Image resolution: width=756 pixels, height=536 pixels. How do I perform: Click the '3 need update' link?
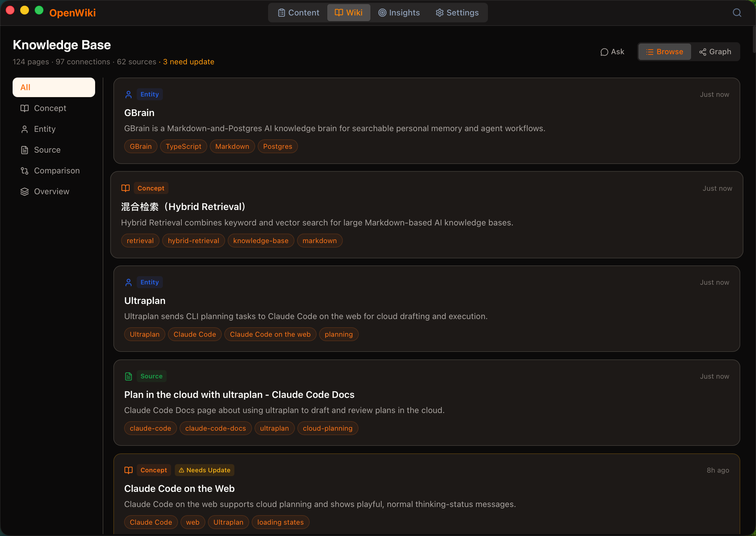click(189, 62)
